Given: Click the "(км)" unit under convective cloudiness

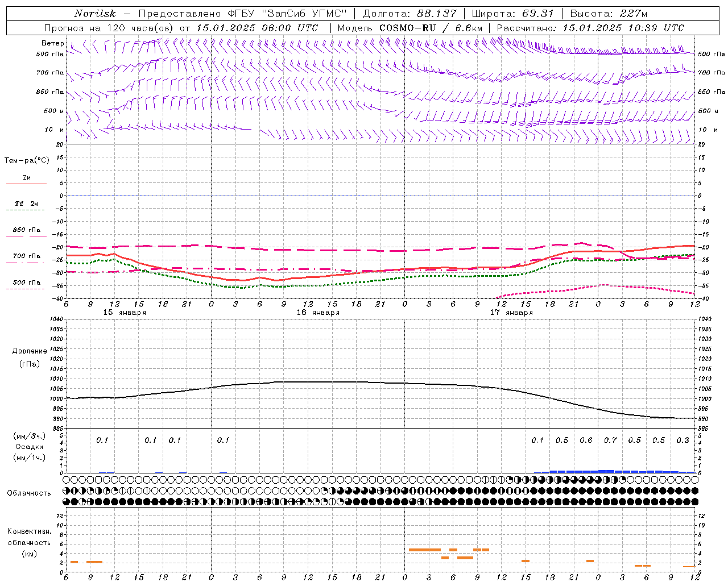Looking at the screenshot, I should (x=30, y=554).
